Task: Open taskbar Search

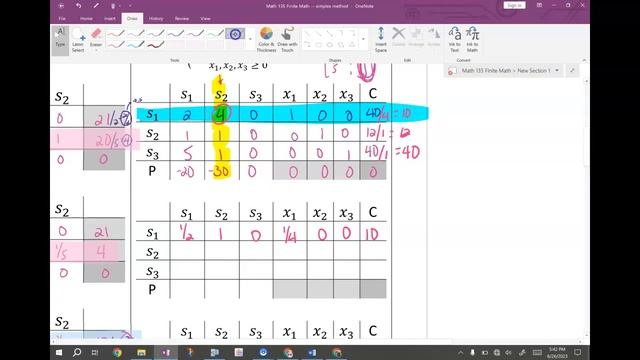Action: pyautogui.click(x=77, y=353)
